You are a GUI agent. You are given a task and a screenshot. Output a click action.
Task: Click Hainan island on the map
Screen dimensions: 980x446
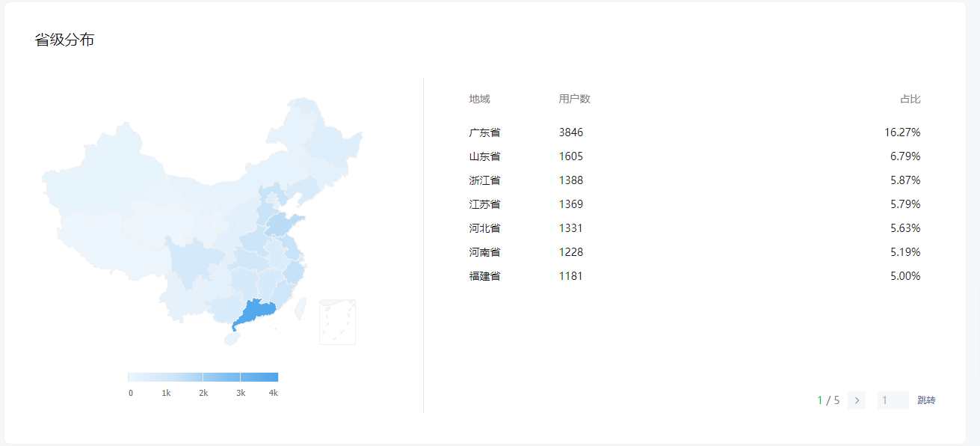point(232,338)
